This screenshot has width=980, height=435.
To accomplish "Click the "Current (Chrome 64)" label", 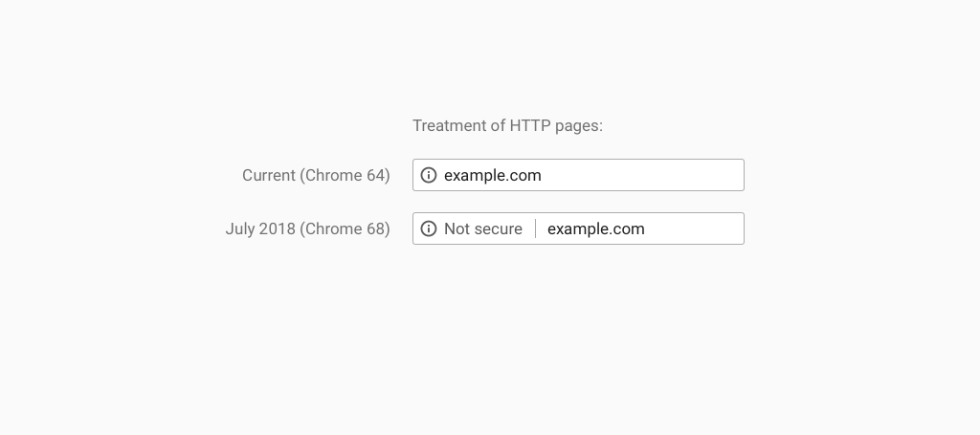I will point(316,175).
